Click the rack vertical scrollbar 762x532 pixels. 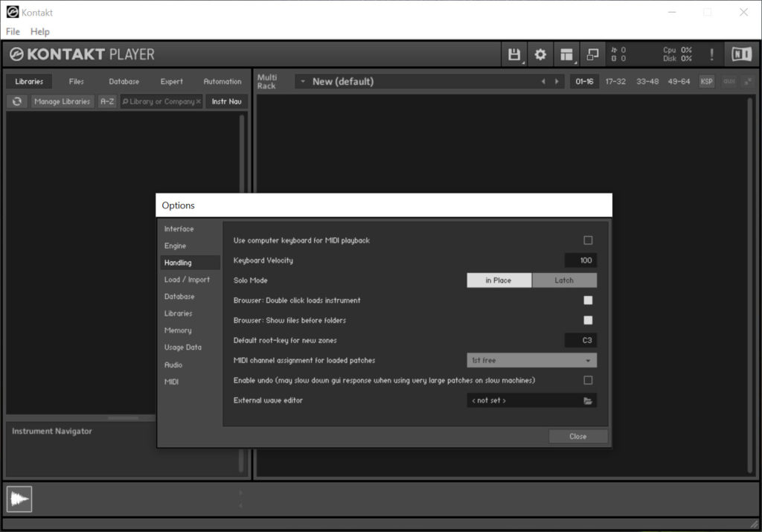(x=750, y=284)
